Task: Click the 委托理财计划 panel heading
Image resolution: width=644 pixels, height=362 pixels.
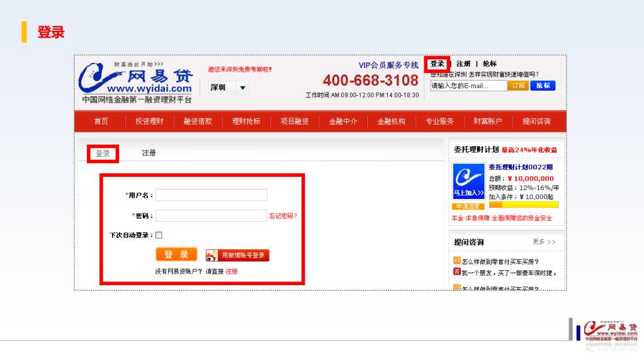Action: point(476,150)
